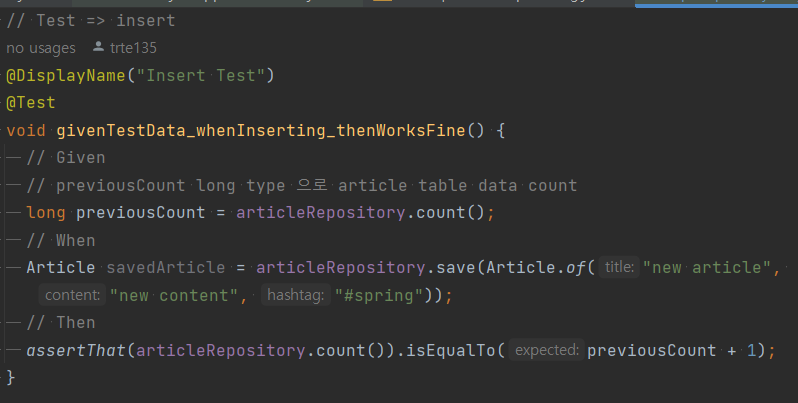Click the 'long' keyword before previousCount
Screen dimensions: 798x403
click(46, 213)
